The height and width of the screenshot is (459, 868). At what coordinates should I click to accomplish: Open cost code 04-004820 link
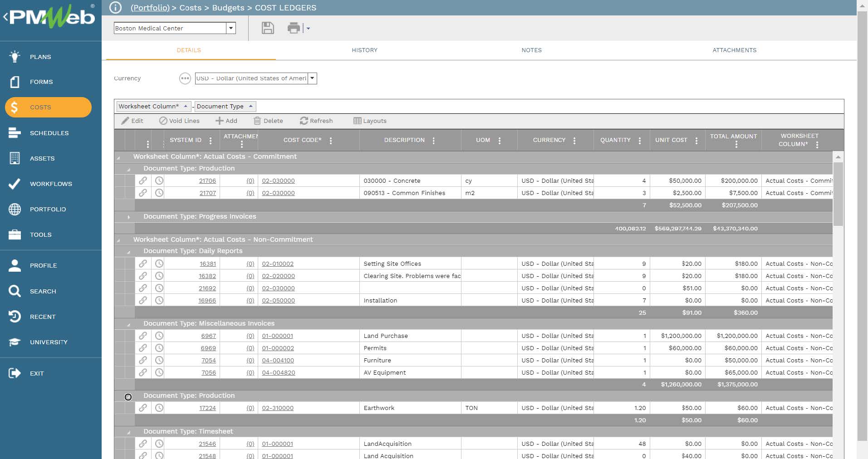click(x=278, y=372)
